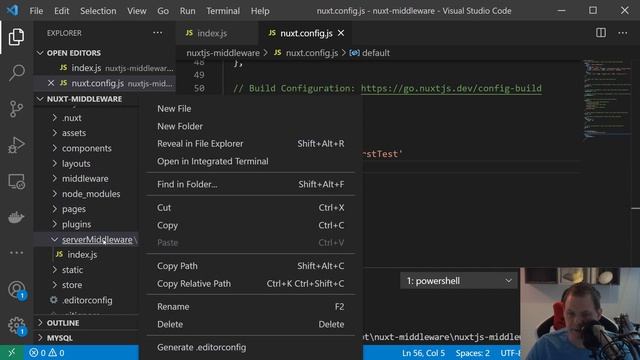640x360 pixels.
Task: Open the terminal selector 1: powershell dropdown
Action: click(459, 281)
